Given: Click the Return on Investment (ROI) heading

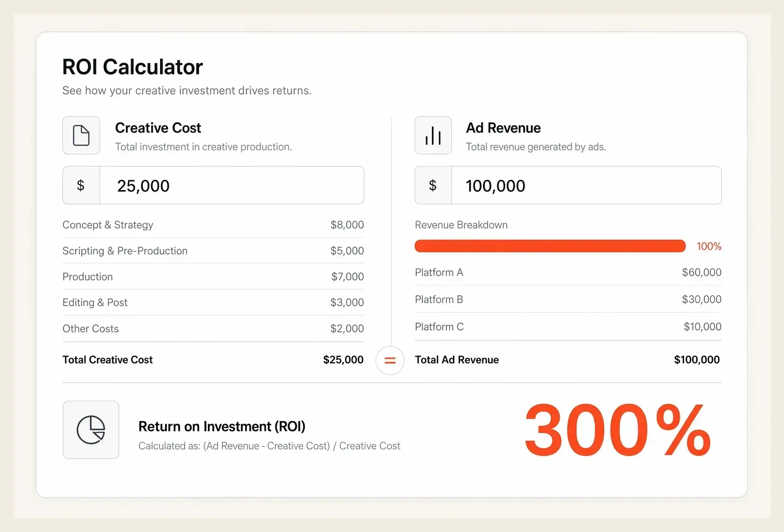Looking at the screenshot, I should pos(222,426).
